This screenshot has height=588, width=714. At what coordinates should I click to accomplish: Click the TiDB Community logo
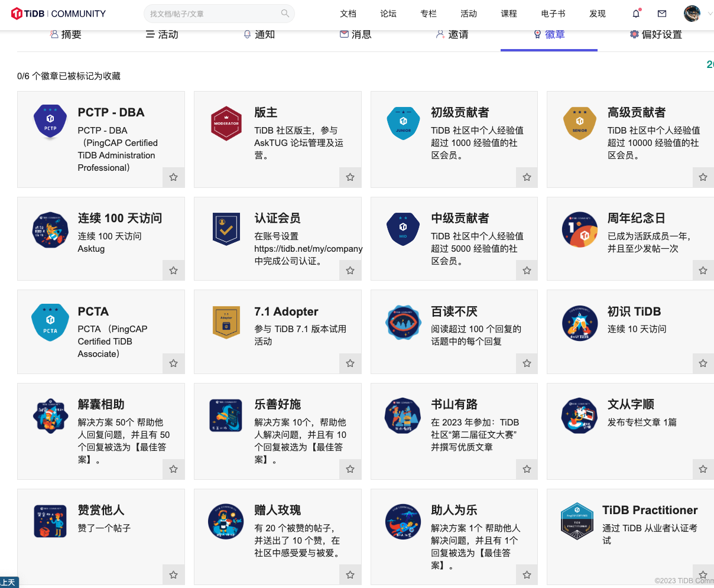pyautogui.click(x=59, y=14)
